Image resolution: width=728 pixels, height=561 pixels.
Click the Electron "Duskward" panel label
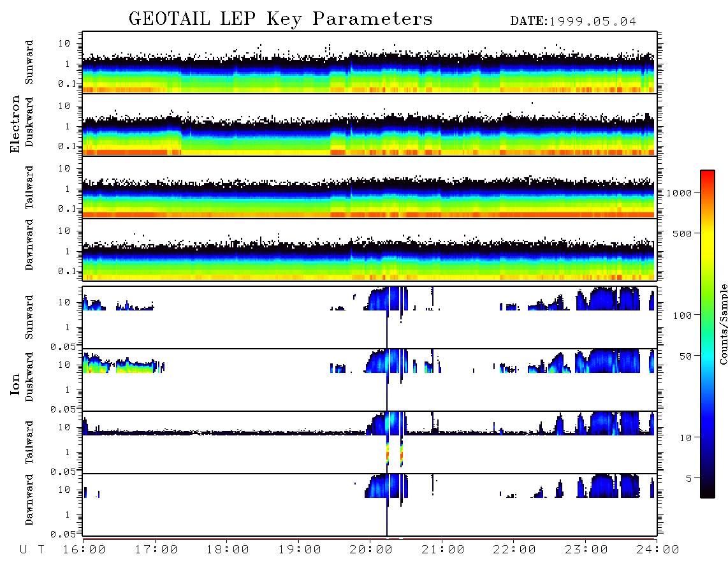point(29,122)
